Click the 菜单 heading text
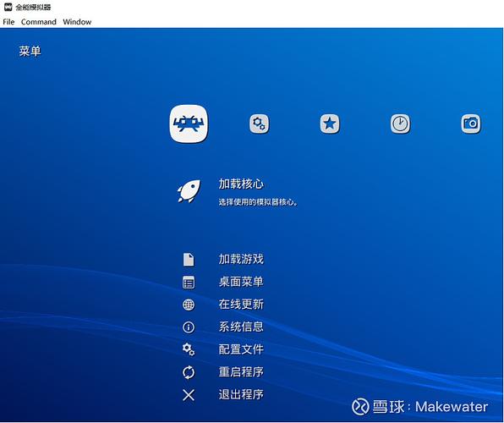Screen dimensions: 504x423 click(x=30, y=51)
